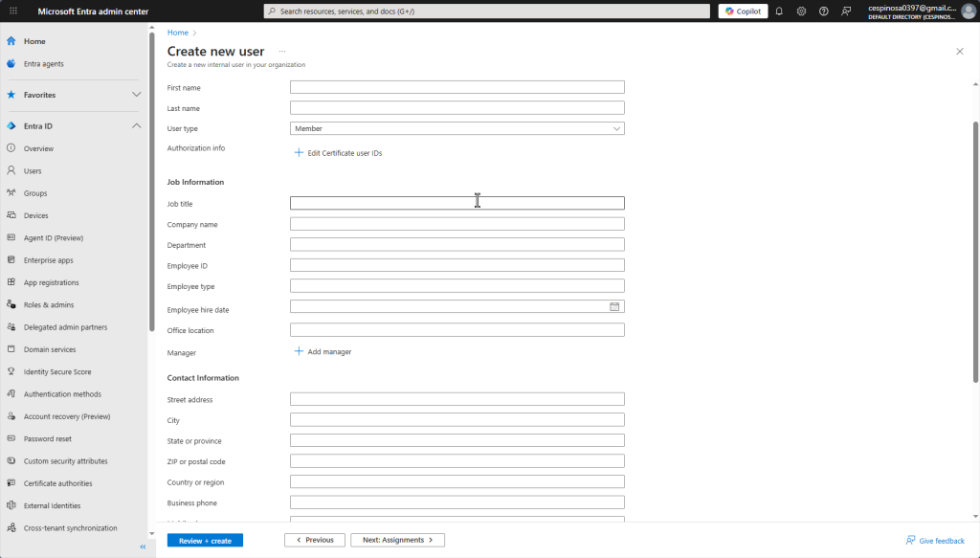Open the app launcher waffle icon
This screenshot has width=980, height=558.
(12, 11)
